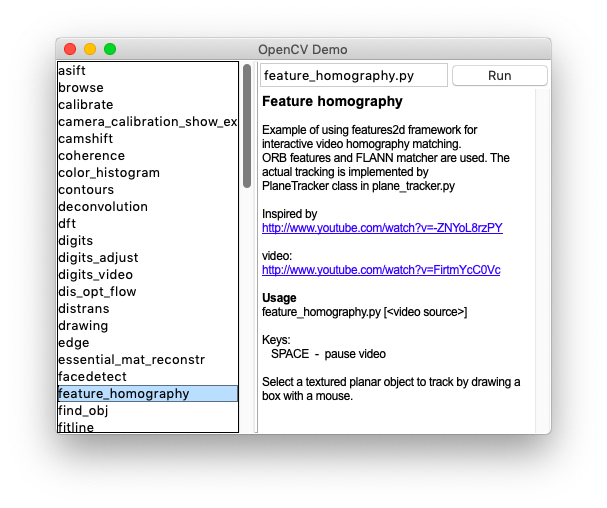
Task: Select the fitline entry
Action: 148,426
